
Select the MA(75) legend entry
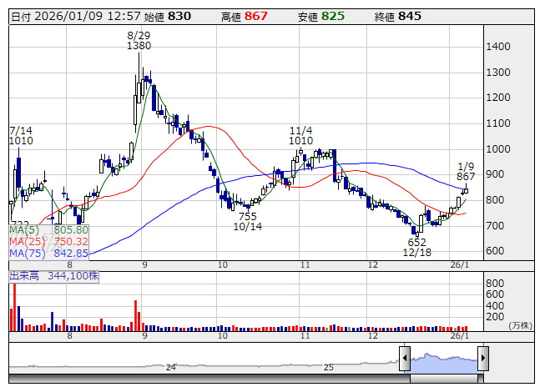48,253
